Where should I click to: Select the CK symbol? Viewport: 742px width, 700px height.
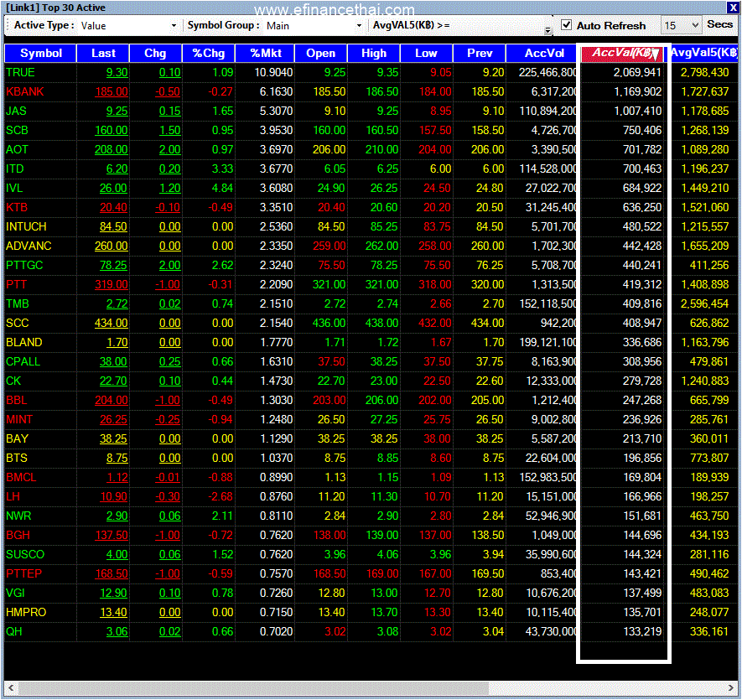pos(13,381)
